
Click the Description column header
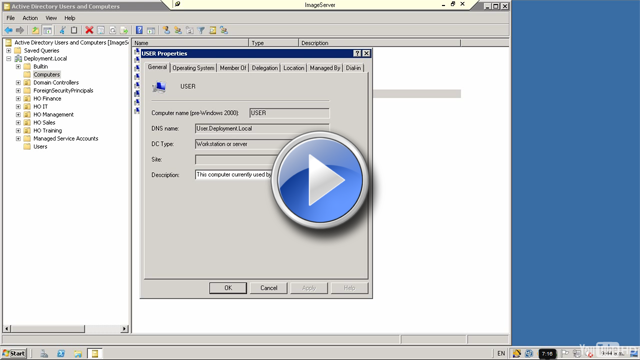(x=380, y=43)
